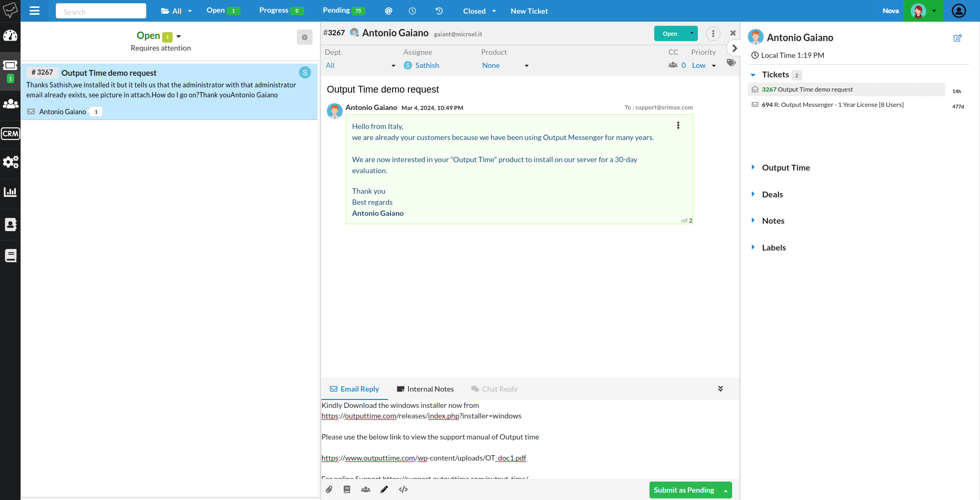Open the contacts book icon in sidebar

(10, 224)
